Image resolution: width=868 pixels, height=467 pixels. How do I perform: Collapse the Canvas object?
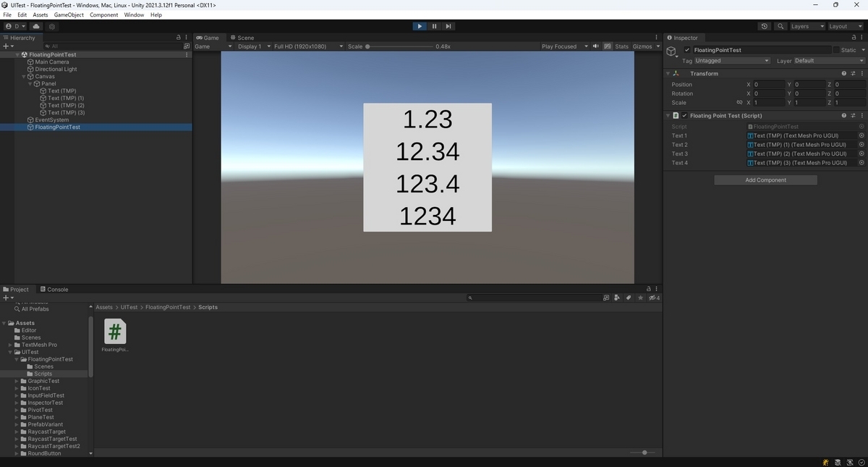tap(24, 77)
